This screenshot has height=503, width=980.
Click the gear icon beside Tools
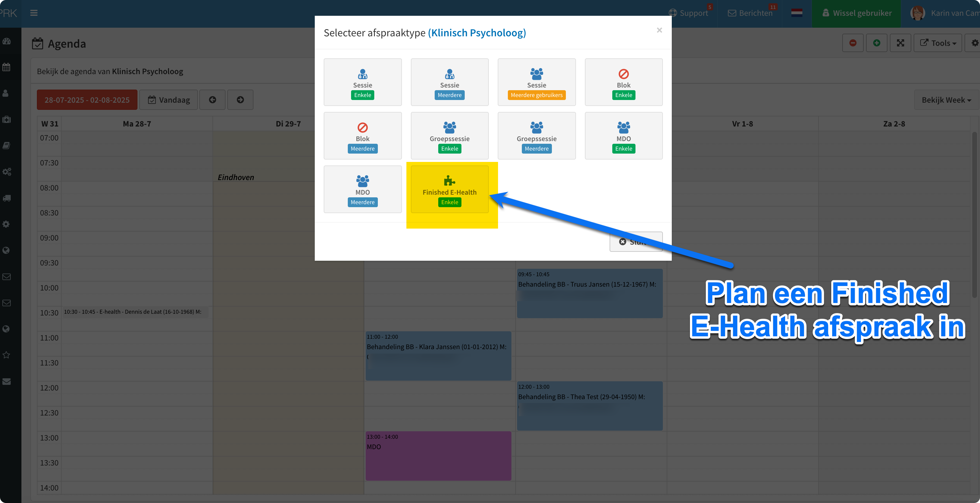(x=974, y=43)
